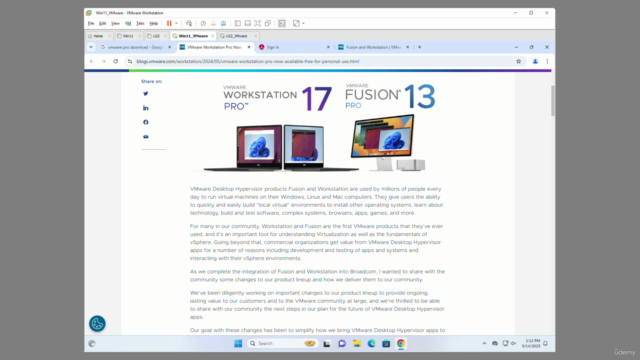Share article on Twitter

point(146,93)
